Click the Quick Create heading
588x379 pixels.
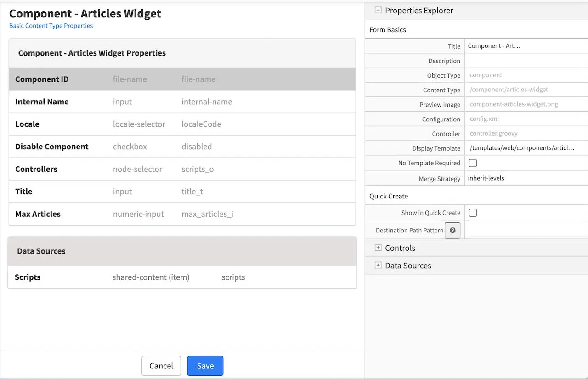389,196
